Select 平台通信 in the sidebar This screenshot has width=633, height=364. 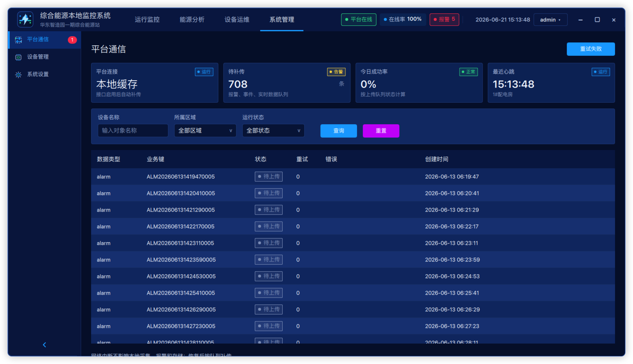click(x=44, y=39)
